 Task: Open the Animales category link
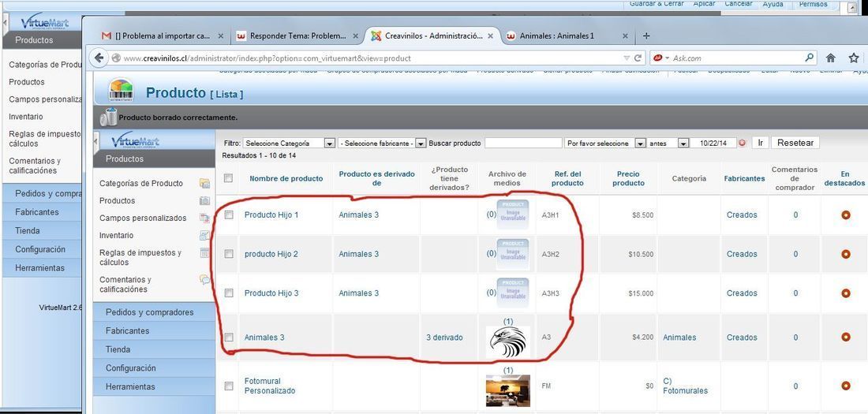pyautogui.click(x=679, y=337)
